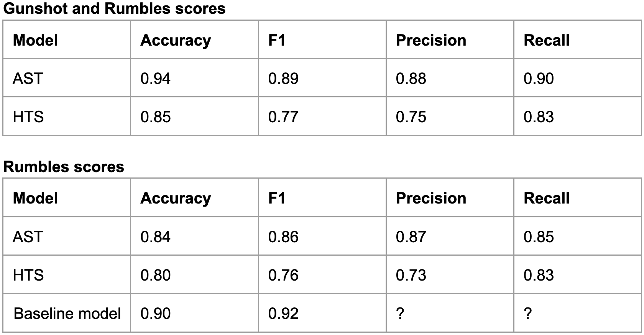Viewport: 644px width, 335px height.
Task: Click the 0.84 accuracy cell
Action: 156,236
